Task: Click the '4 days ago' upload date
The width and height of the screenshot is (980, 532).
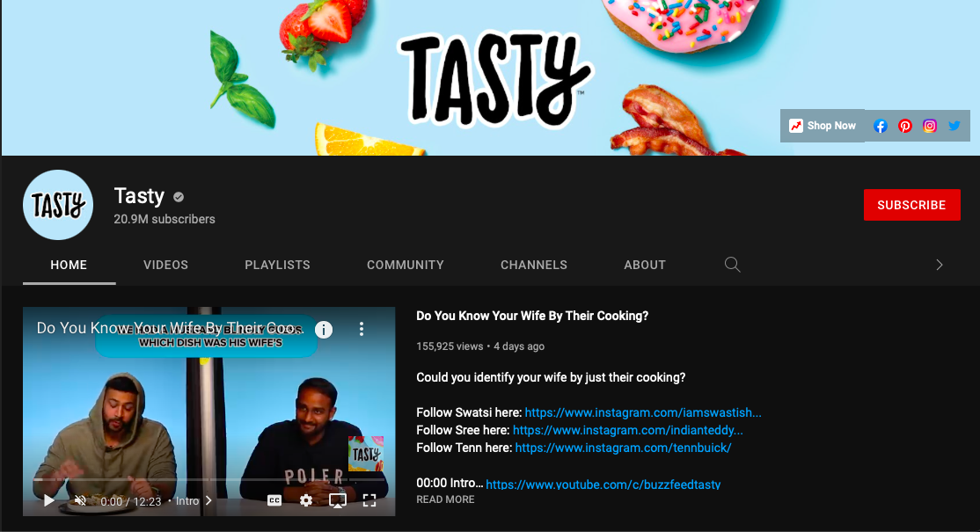Action: tap(519, 346)
